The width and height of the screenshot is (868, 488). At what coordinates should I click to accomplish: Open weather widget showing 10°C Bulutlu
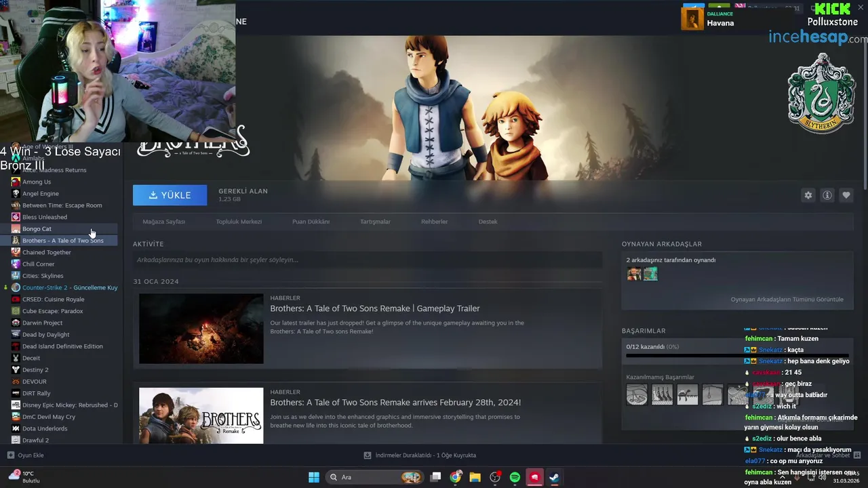click(x=23, y=477)
